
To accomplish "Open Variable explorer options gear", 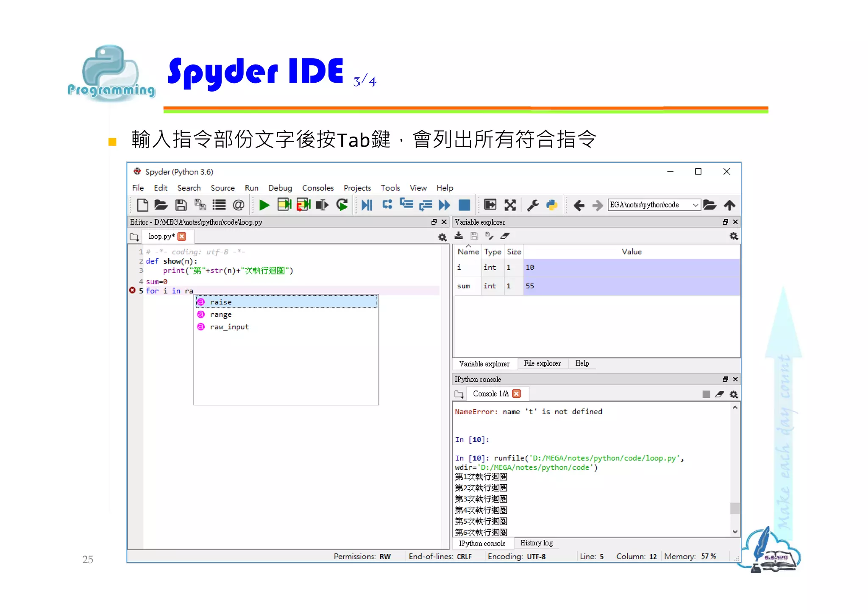I will click(x=734, y=236).
